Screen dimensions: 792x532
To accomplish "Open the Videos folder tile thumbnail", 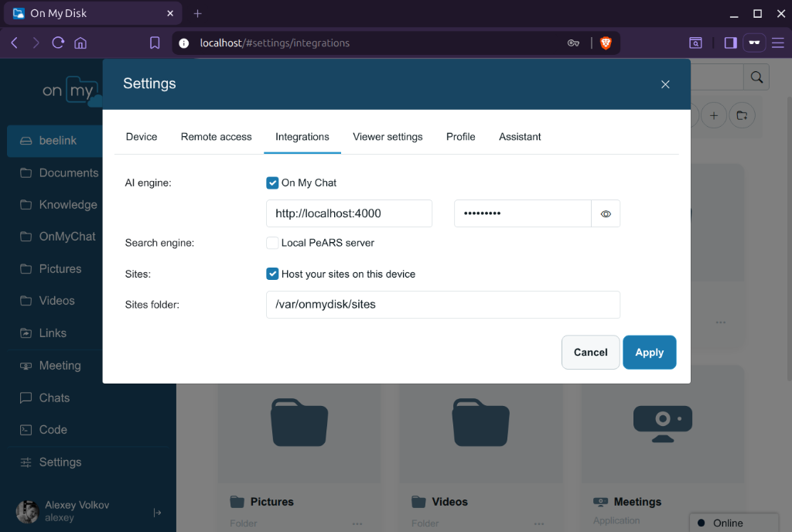I will tap(480, 423).
